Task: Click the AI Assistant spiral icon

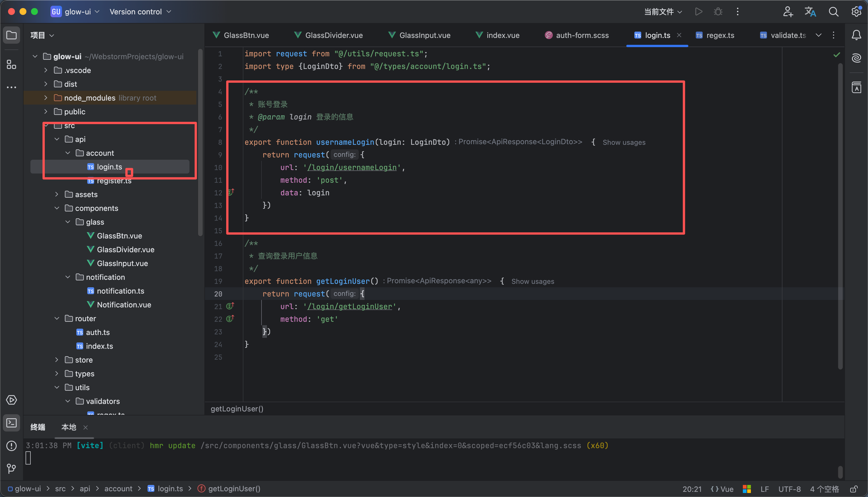Action: coord(857,58)
